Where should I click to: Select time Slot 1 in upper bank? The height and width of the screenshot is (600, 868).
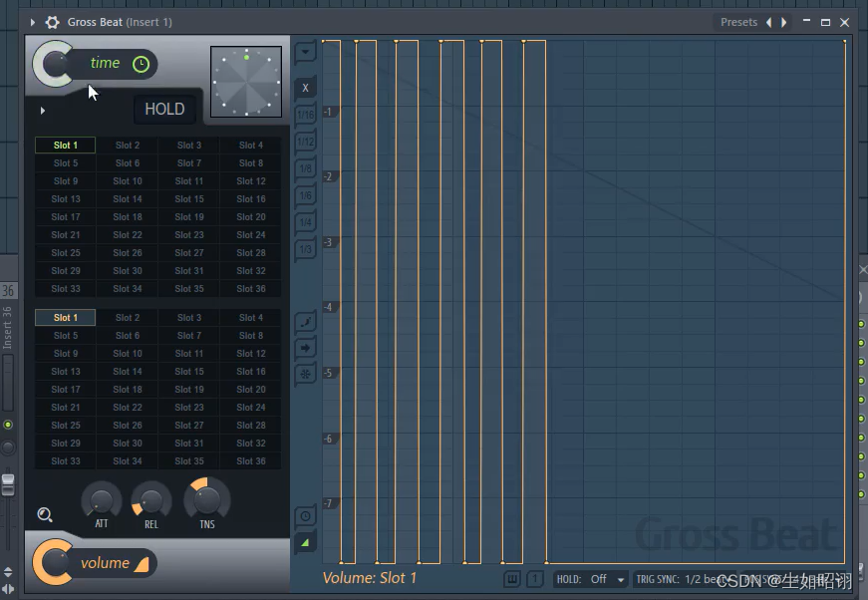[x=66, y=146]
